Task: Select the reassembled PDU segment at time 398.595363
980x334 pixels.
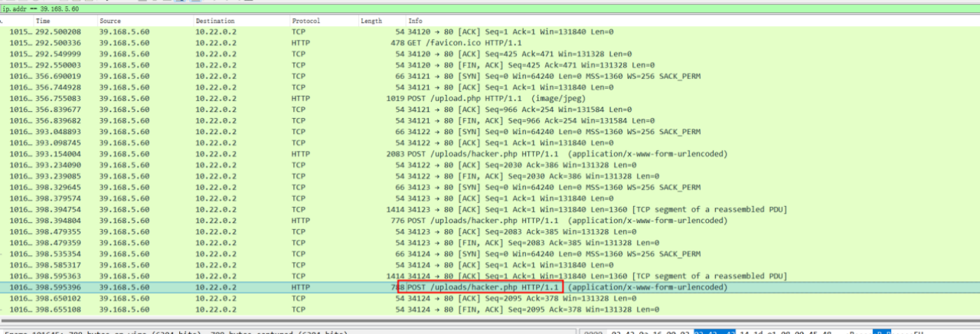Action: pyautogui.click(x=490, y=276)
